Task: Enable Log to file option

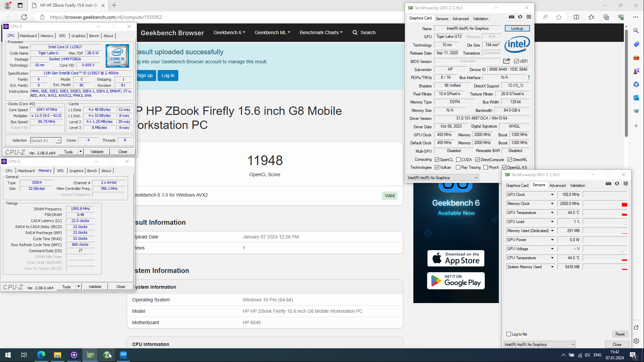Action: [x=509, y=334]
